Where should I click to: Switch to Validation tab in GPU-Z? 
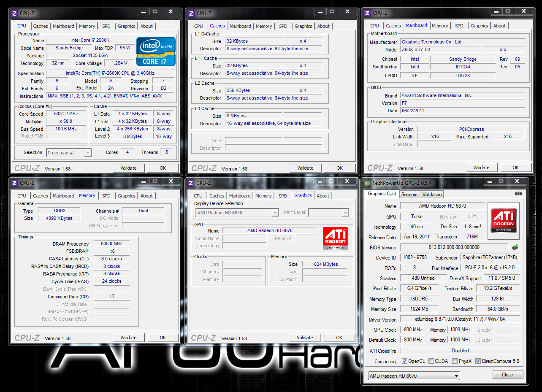click(x=432, y=195)
